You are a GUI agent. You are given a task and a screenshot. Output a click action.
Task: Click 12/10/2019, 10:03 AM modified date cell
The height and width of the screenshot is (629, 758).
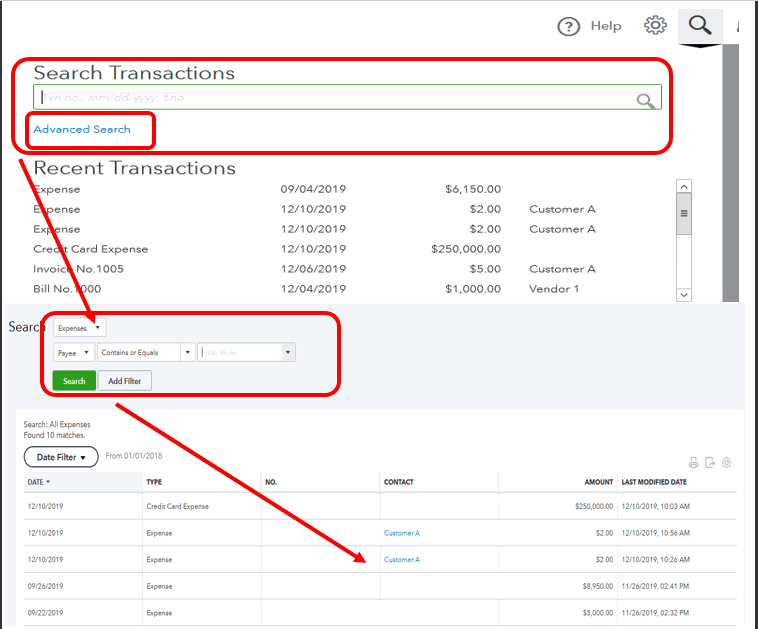[656, 506]
